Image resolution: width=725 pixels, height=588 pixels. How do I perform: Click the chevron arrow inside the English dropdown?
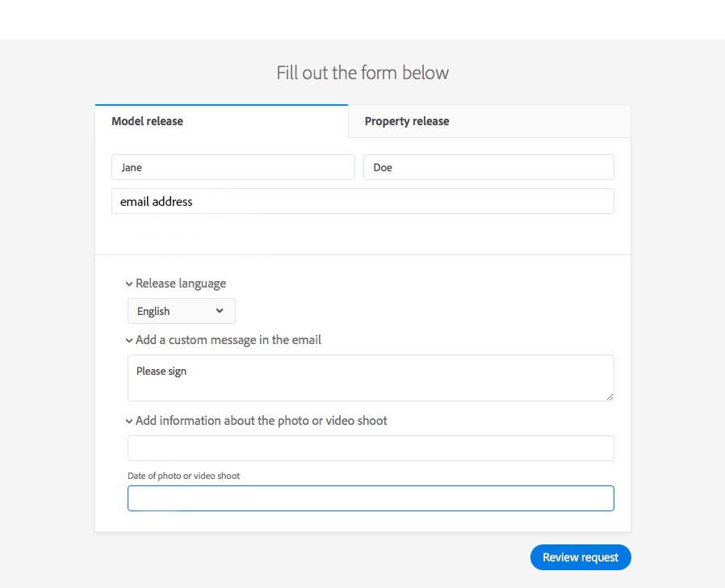coord(219,311)
